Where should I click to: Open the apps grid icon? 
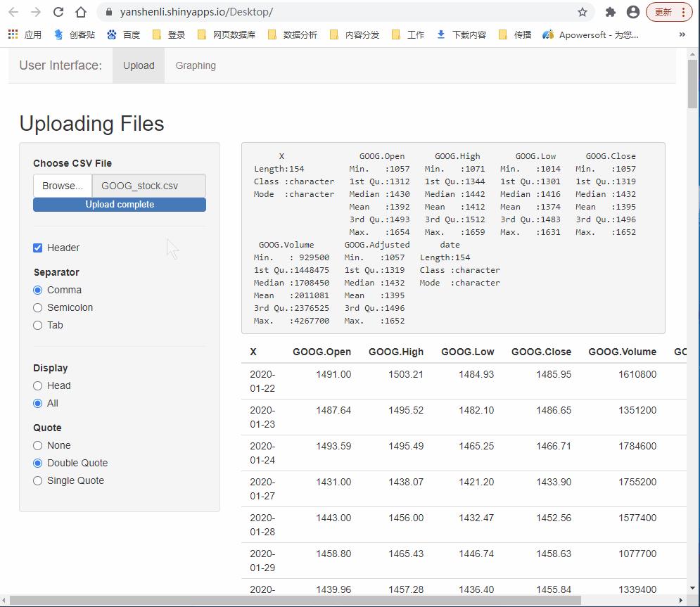(x=11, y=34)
